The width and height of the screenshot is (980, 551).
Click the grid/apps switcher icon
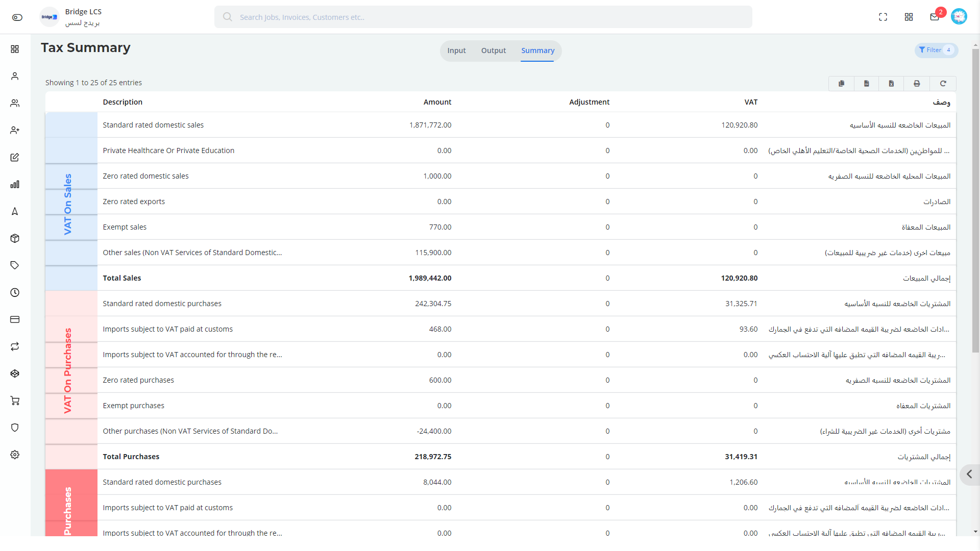coord(909,17)
